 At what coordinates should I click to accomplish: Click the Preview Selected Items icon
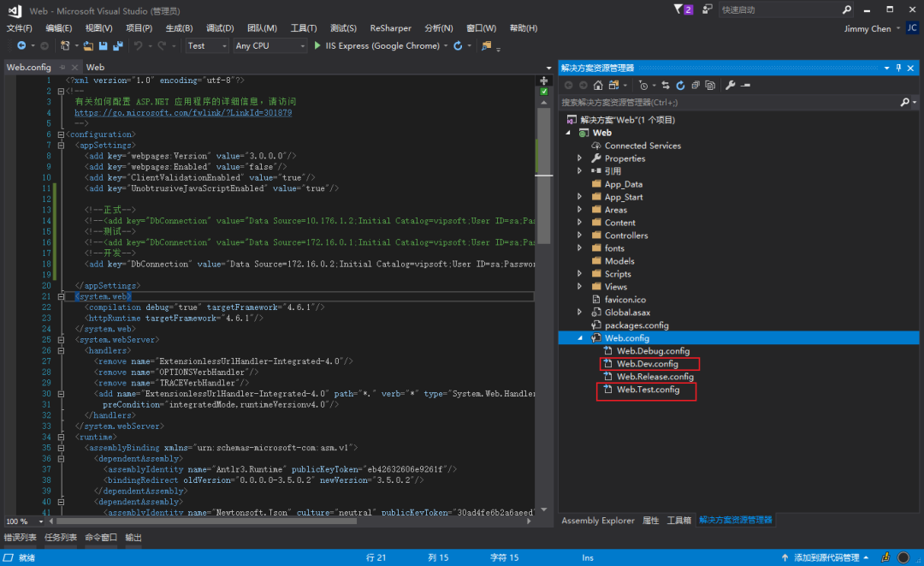pyautogui.click(x=745, y=86)
